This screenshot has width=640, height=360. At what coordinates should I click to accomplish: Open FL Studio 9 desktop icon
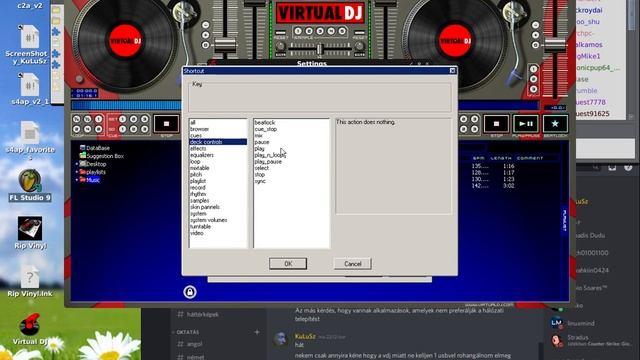(x=30, y=186)
